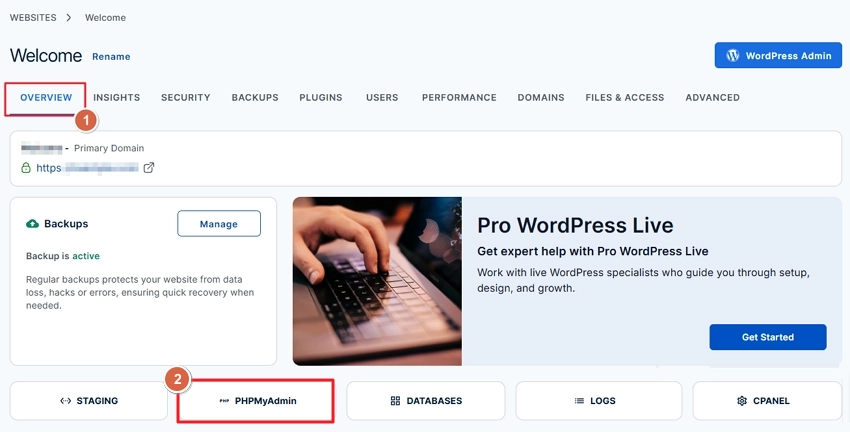Open the Advanced tab
Viewport: 850px width, 432px height.
712,98
